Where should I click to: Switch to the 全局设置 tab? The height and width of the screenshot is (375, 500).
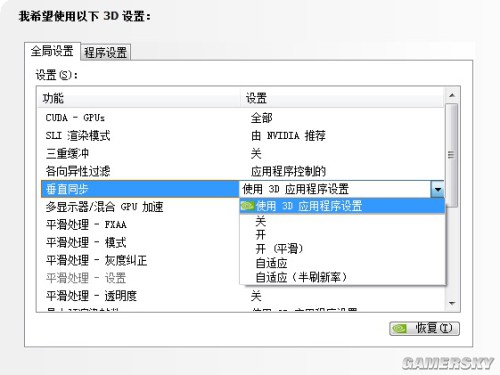click(x=52, y=51)
